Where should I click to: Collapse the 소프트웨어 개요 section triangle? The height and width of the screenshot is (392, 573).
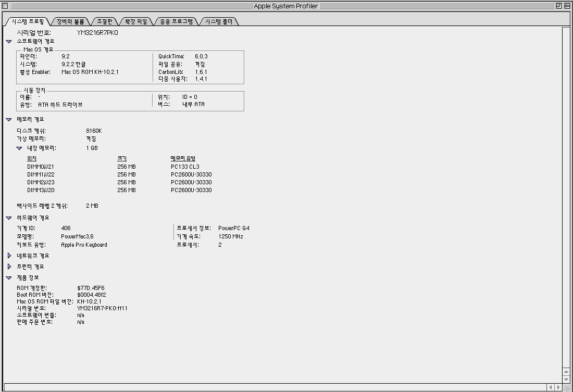tap(9, 42)
